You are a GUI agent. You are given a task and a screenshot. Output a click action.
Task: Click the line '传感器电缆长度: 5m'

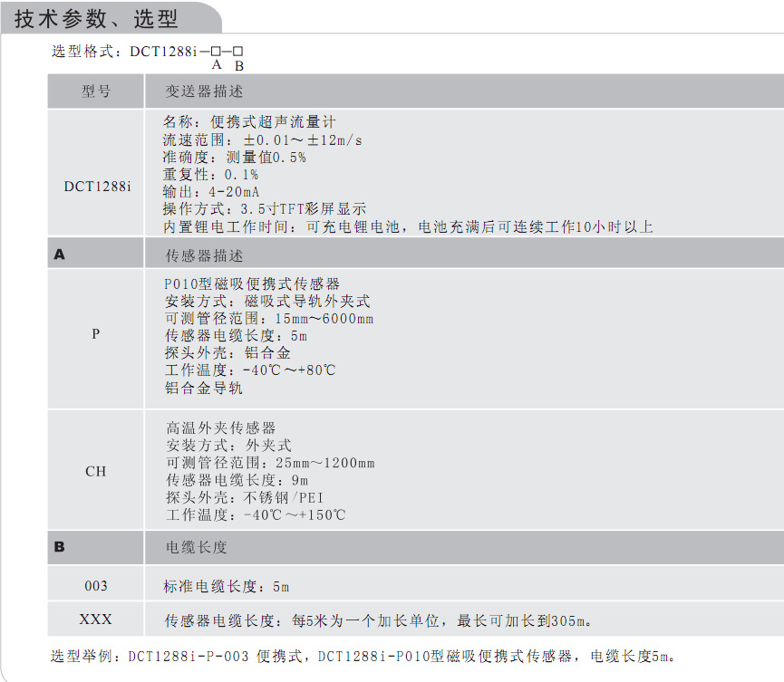[x=236, y=336]
